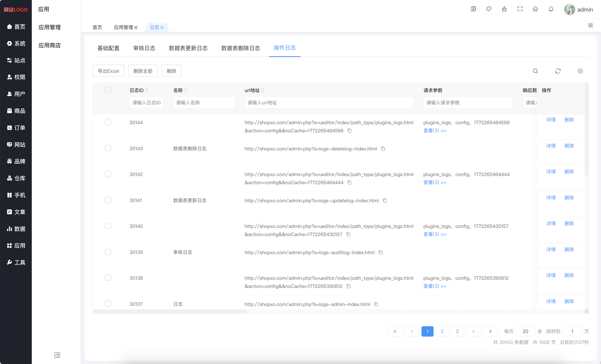Open 详情 link for log 30141
The height and width of the screenshot is (364, 601).
point(551,198)
